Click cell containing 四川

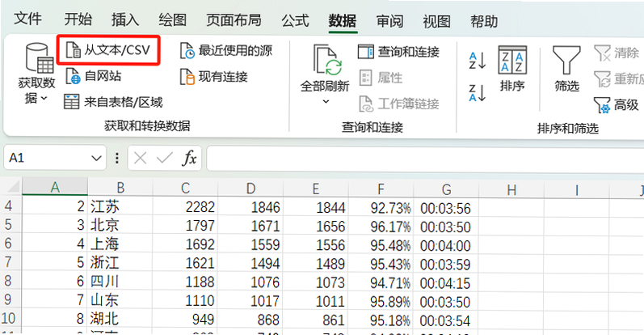120,282
